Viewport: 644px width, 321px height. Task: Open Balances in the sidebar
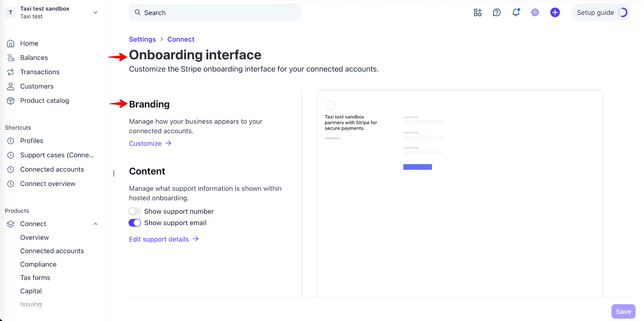34,58
